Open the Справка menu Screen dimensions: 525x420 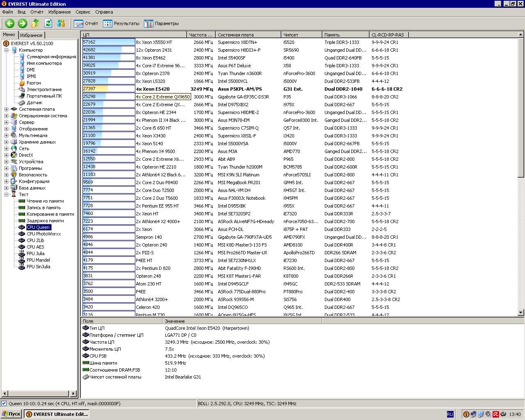pos(104,12)
